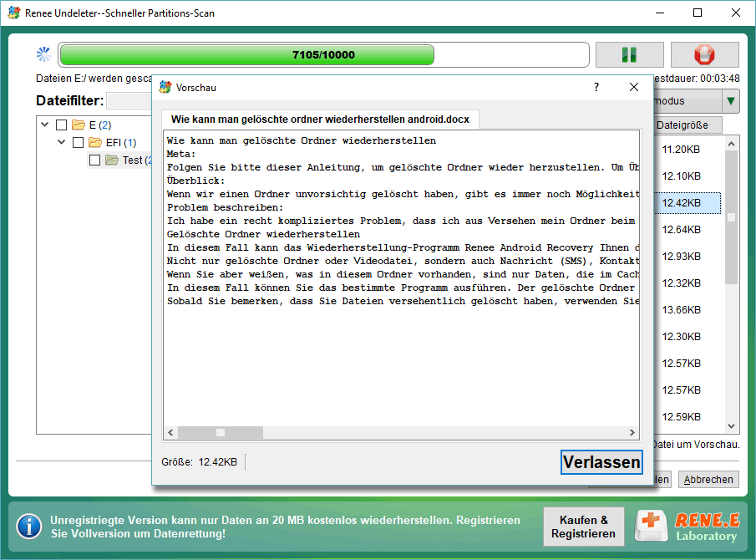Maximize the Renee Undeleter window
756x560 pixels.
698,13
